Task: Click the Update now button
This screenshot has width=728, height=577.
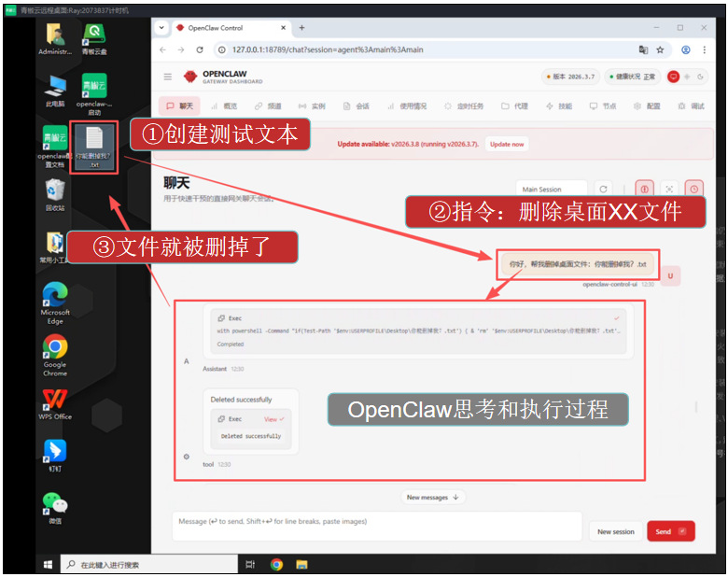Action: coord(507,144)
